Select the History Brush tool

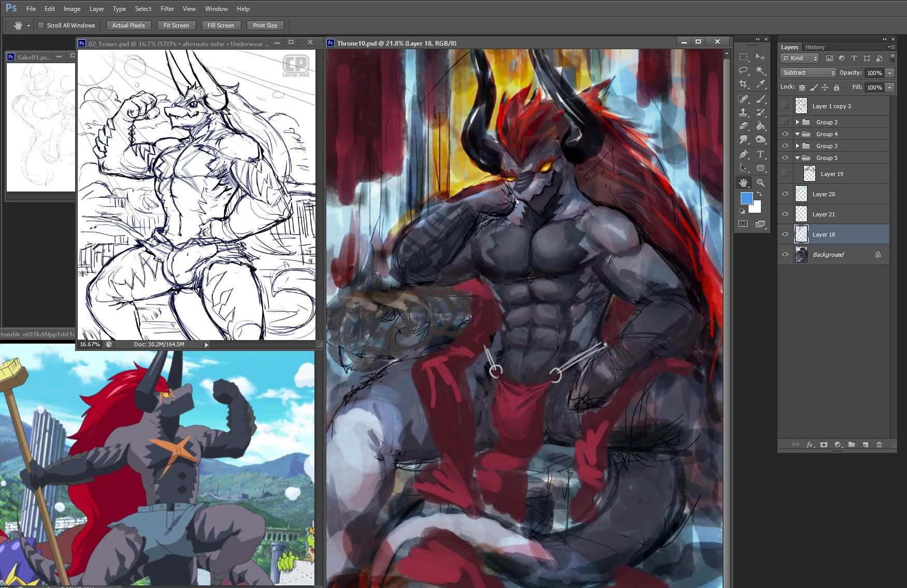760,112
